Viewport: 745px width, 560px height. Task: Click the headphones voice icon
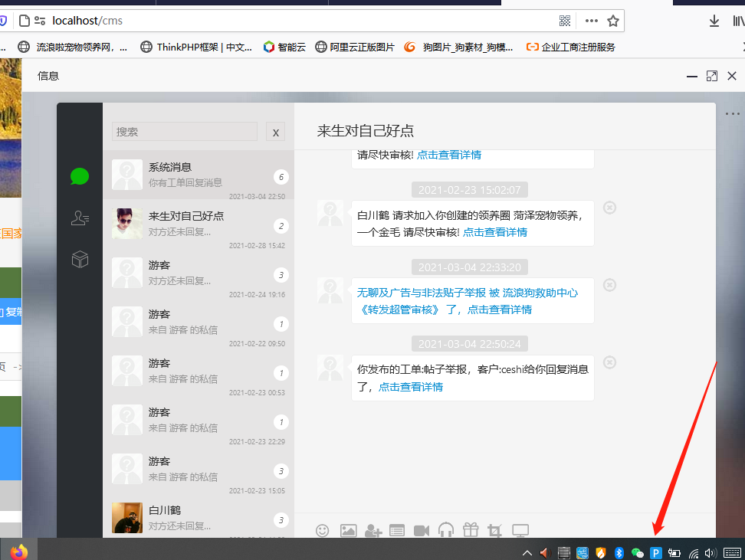[445, 530]
